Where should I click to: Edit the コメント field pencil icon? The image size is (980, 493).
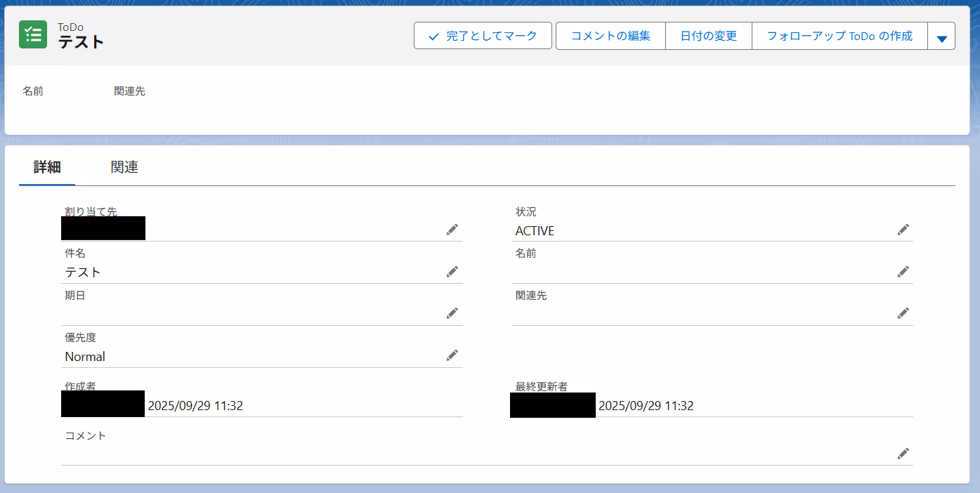pyautogui.click(x=903, y=454)
